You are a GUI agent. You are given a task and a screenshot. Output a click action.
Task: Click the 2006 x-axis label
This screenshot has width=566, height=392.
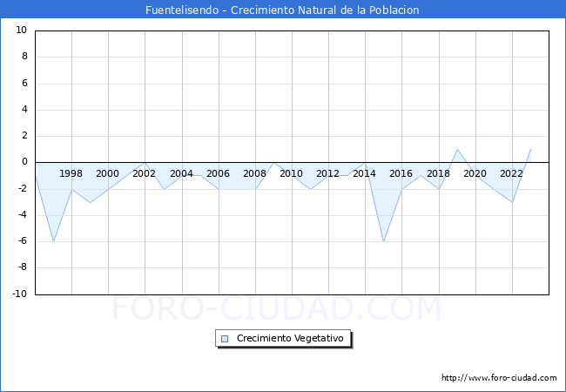(218, 173)
